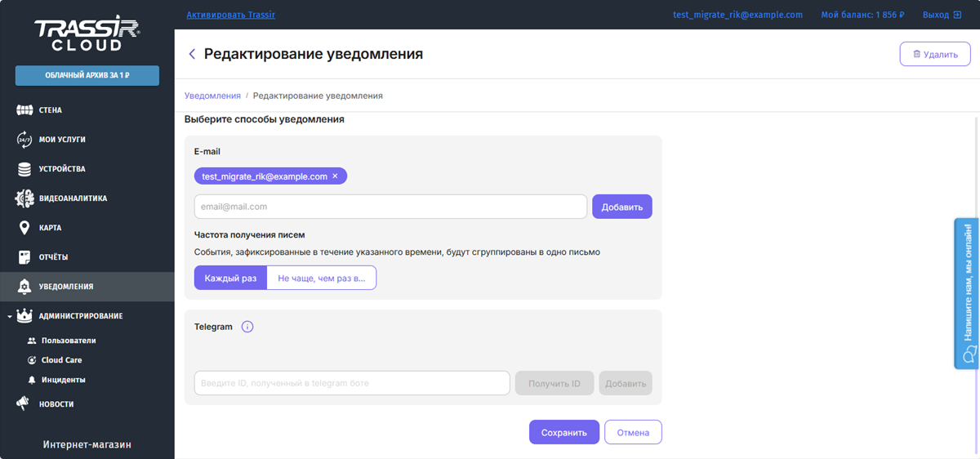Open Cloud Care submenu item

[61, 360]
